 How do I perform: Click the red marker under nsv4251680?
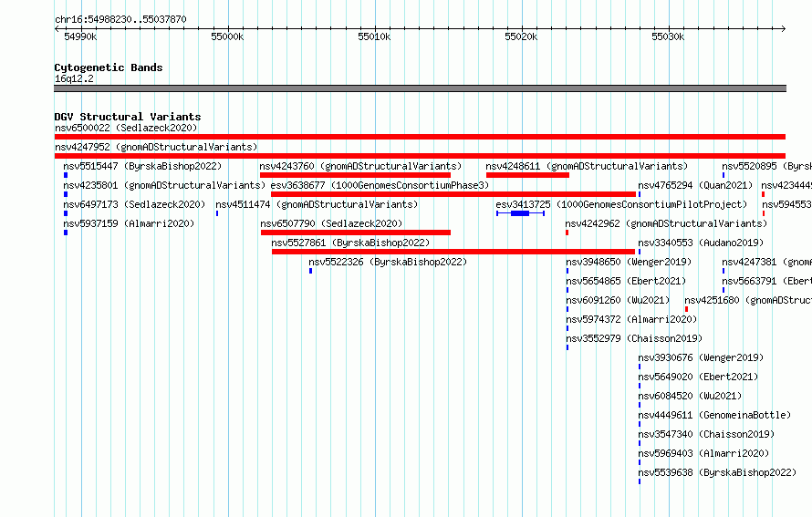[687, 309]
